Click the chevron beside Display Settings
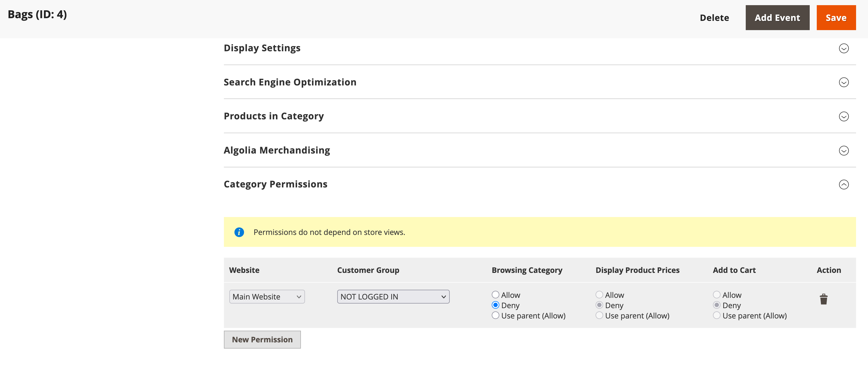Screen dimensions: 868x370 pyautogui.click(x=844, y=49)
